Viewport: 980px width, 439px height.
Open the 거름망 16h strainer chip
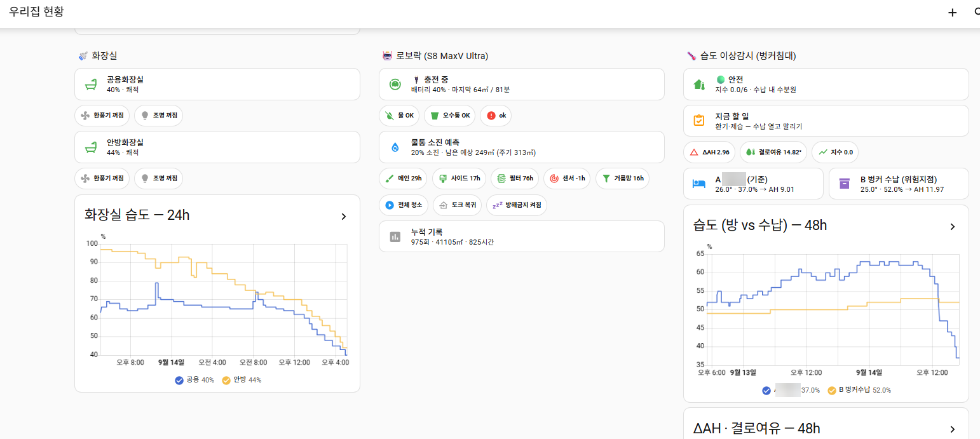(622, 179)
